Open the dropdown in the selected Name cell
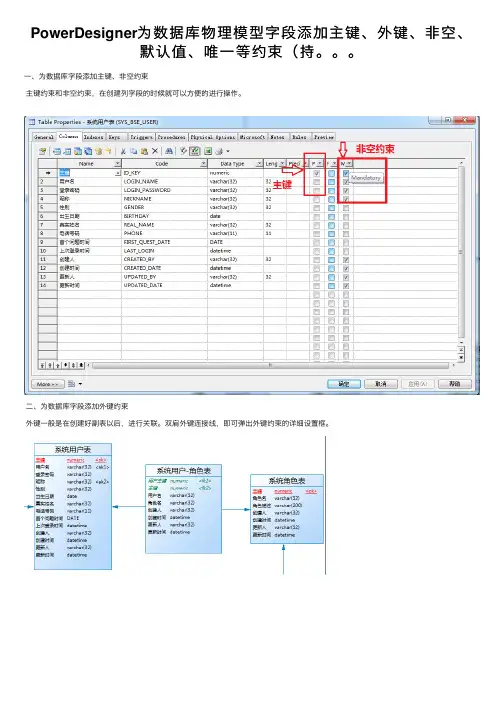The height and width of the screenshot is (713, 504). pos(118,173)
